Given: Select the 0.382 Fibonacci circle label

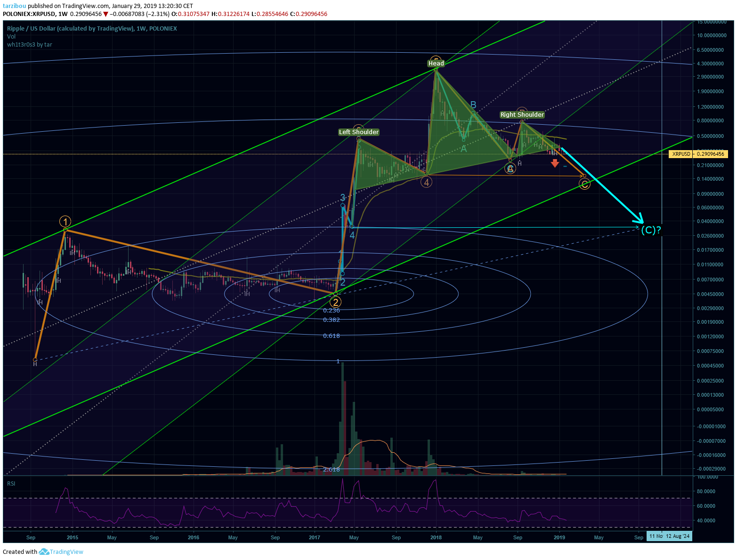Looking at the screenshot, I should 332,320.
